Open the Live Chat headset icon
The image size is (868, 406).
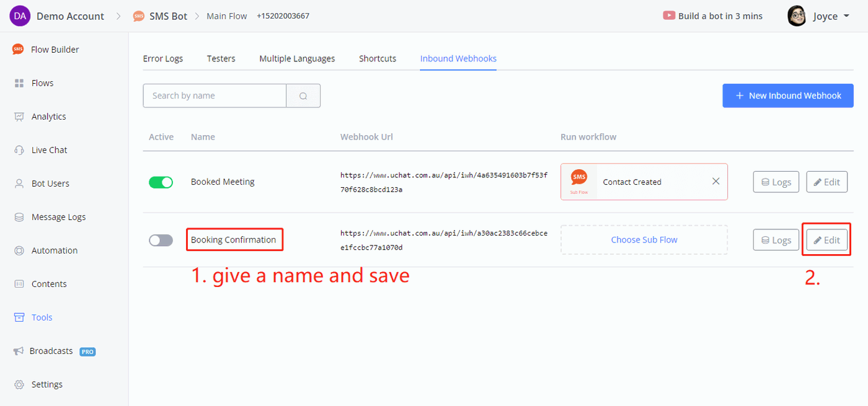19,150
